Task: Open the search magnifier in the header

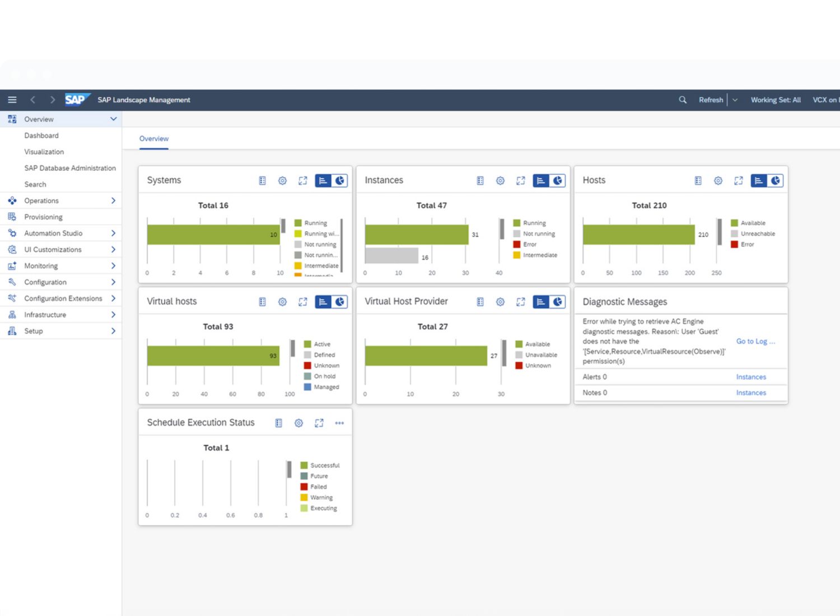Action: (x=682, y=100)
